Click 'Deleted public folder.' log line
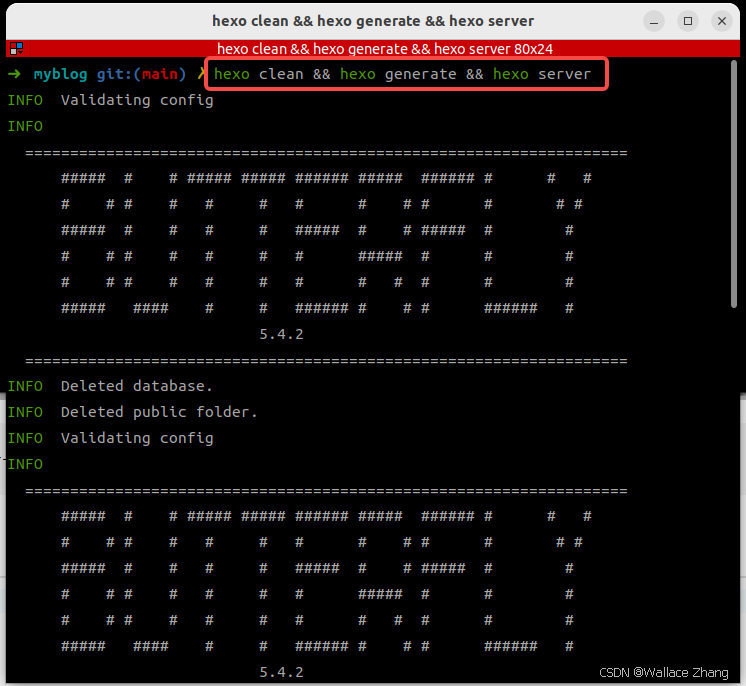The height and width of the screenshot is (686, 746). [159, 412]
